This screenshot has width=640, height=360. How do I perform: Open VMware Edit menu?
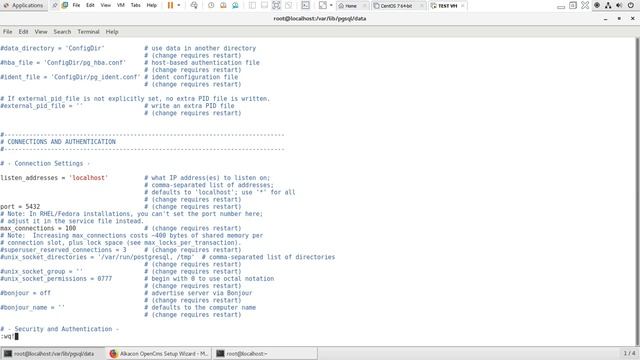(x=90, y=5)
